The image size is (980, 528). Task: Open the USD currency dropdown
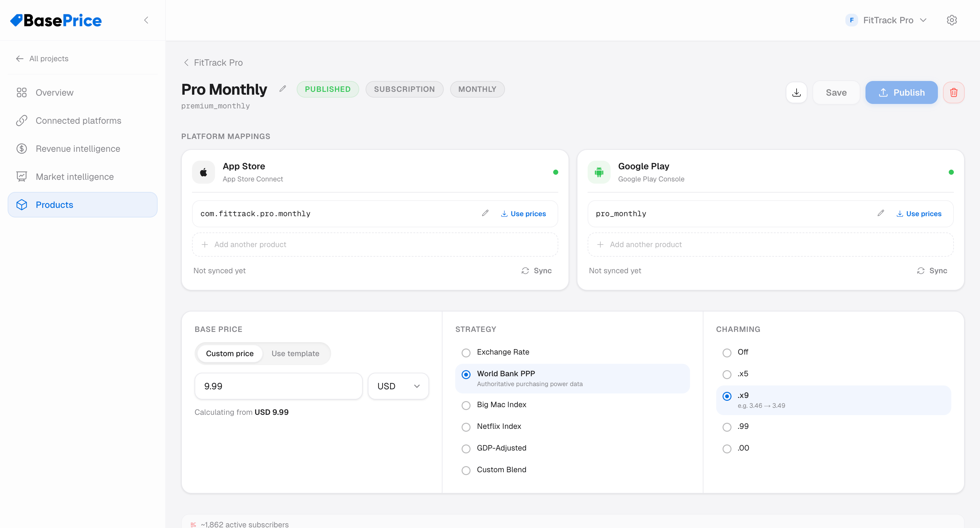tap(398, 386)
